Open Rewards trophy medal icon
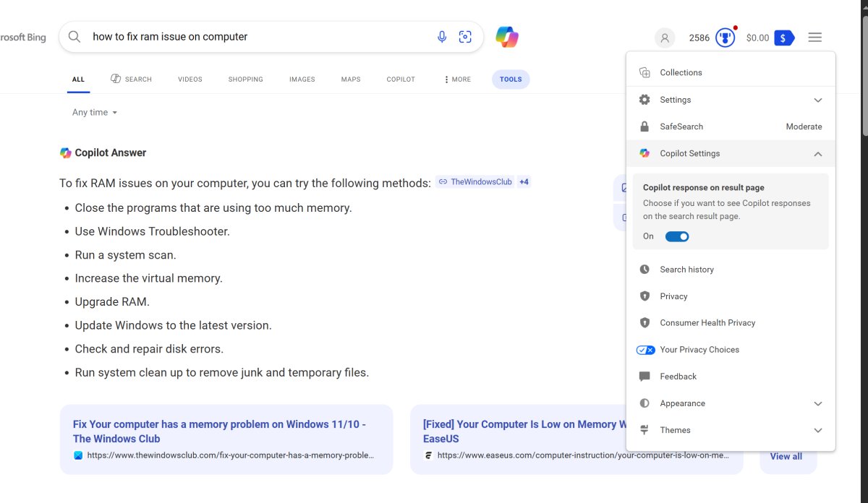The width and height of the screenshot is (868, 503). pyautogui.click(x=726, y=38)
